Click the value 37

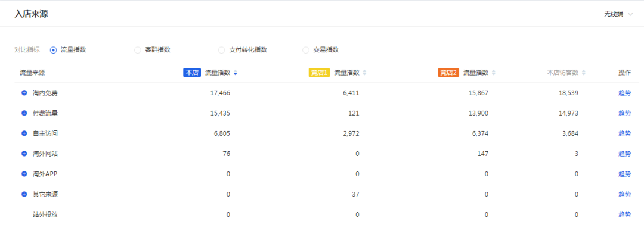[355, 194]
